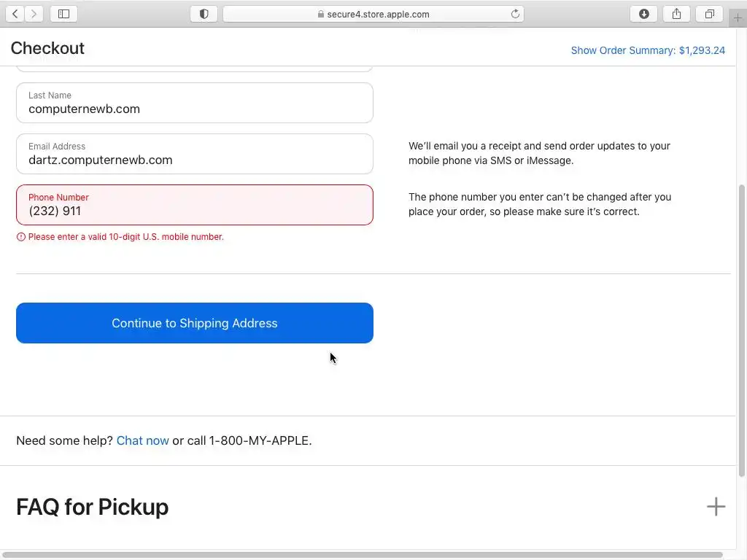Click the phone error warning icon
747x560 pixels.
tap(20, 237)
